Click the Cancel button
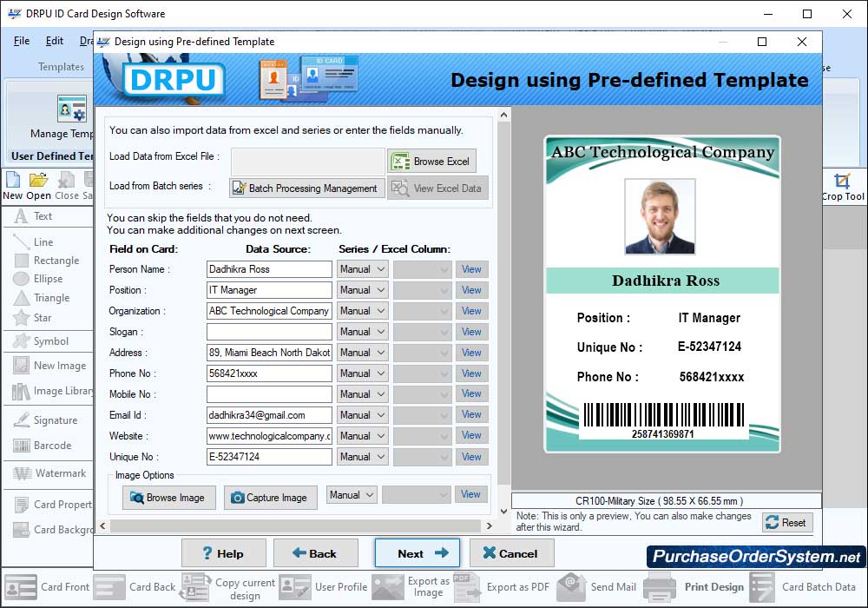 511,553
